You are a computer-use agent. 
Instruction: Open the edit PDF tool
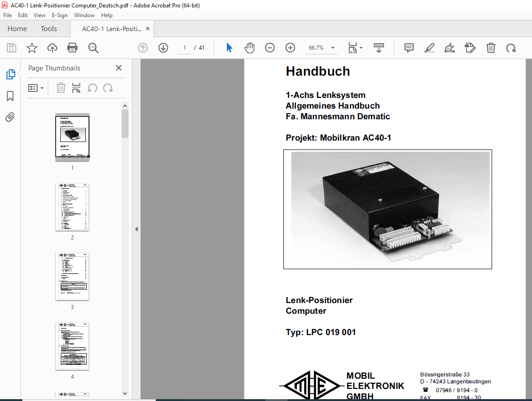(x=470, y=48)
